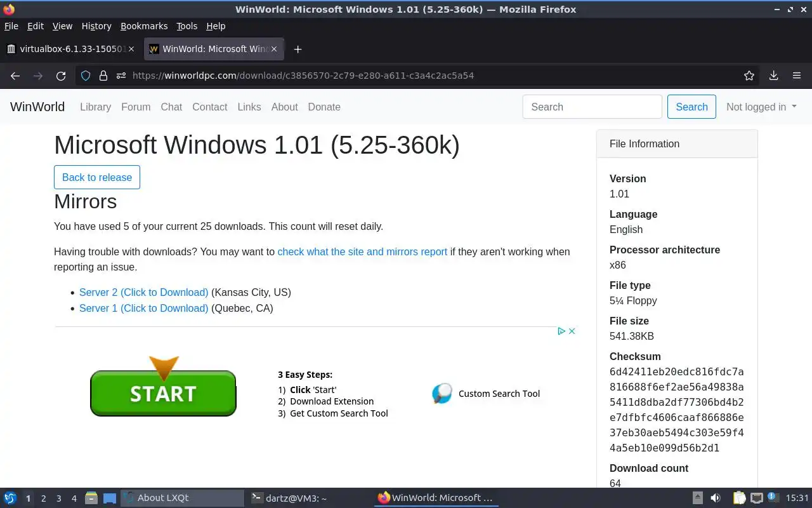Switch to virtual desktop 3

58,498
